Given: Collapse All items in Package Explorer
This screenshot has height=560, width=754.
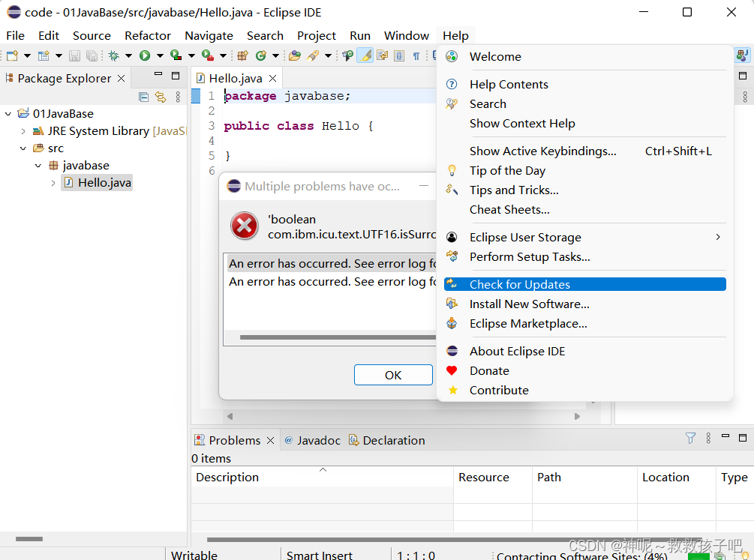Looking at the screenshot, I should (x=143, y=96).
